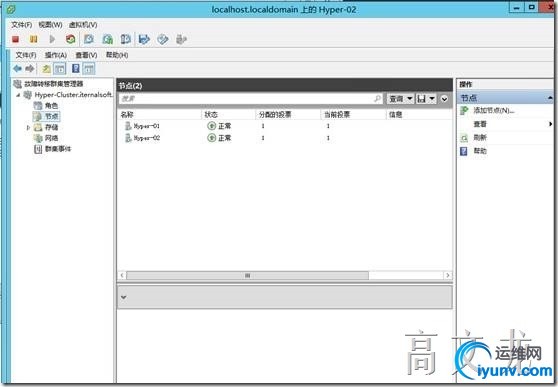Expand the 存储 tree node arrow
The image size is (558, 387).
(28, 127)
